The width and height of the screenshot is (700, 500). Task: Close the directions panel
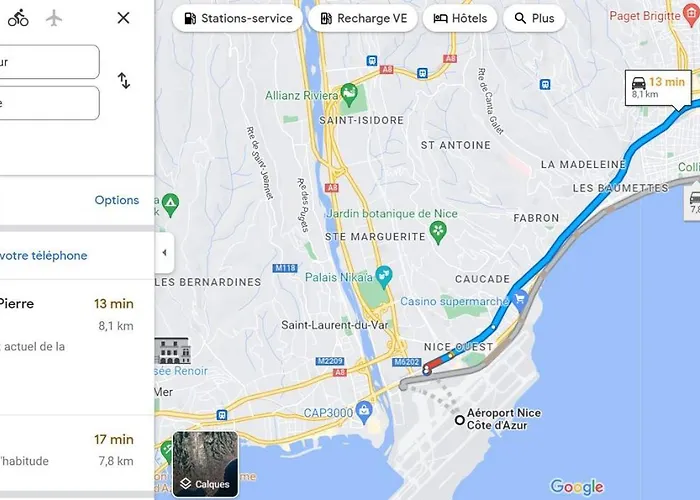123,18
